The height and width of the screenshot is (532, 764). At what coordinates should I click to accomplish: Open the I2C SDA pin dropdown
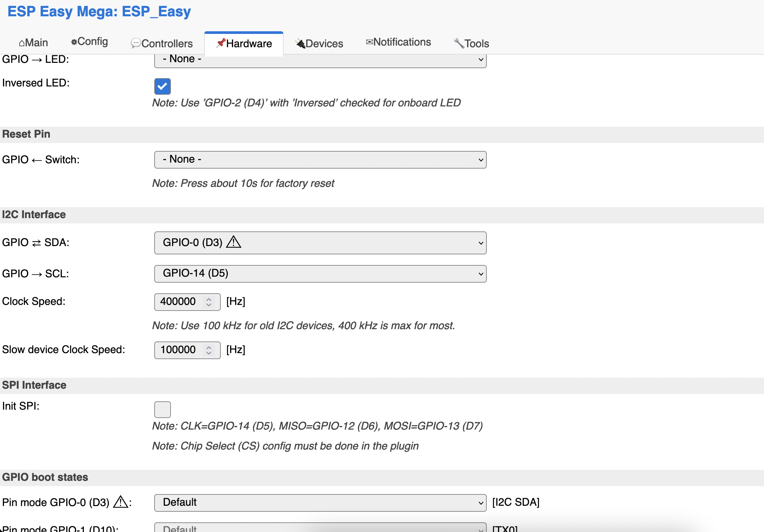[x=320, y=243]
